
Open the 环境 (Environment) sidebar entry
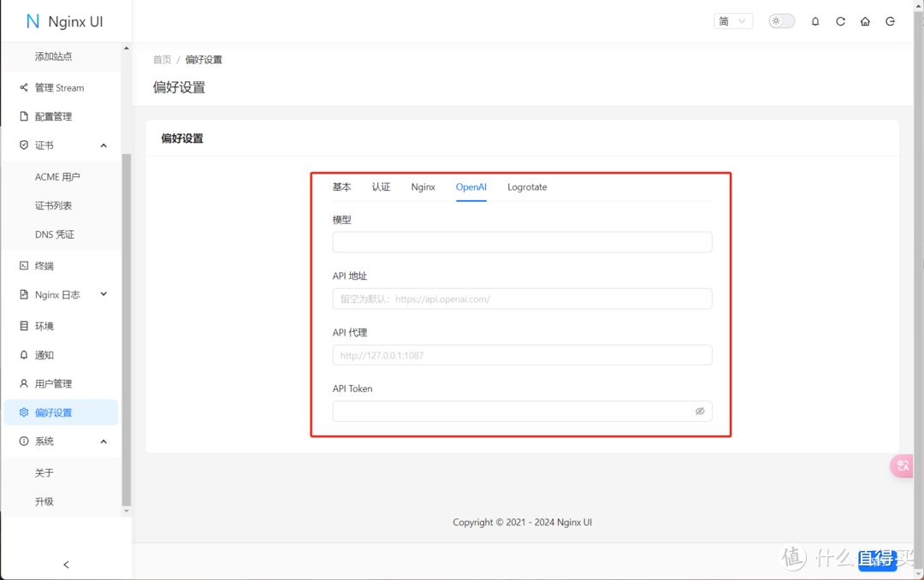47,325
